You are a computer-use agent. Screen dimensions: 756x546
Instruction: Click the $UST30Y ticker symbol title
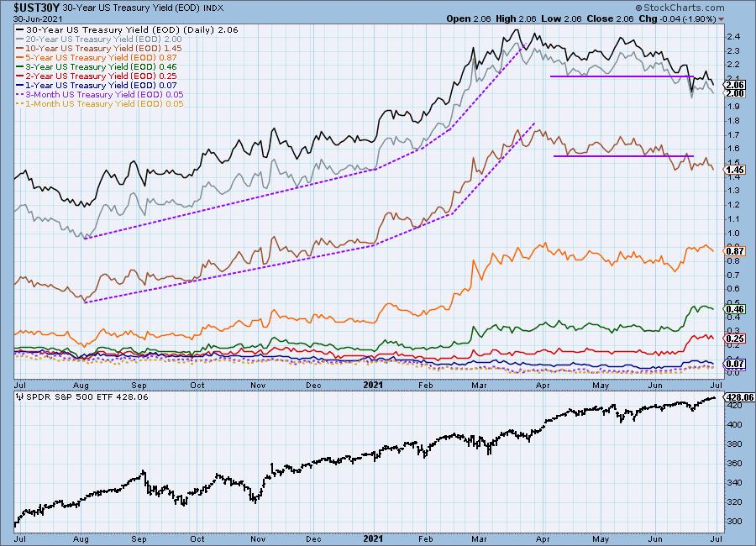[37, 8]
